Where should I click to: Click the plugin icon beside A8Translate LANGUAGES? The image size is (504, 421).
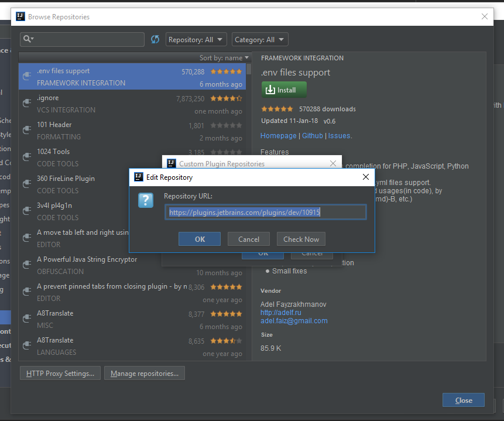coord(27,345)
